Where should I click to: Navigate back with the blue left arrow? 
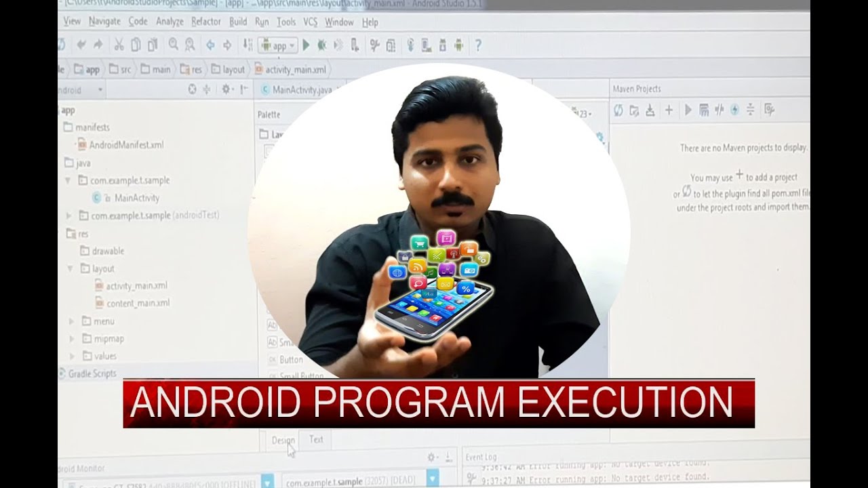(x=210, y=45)
